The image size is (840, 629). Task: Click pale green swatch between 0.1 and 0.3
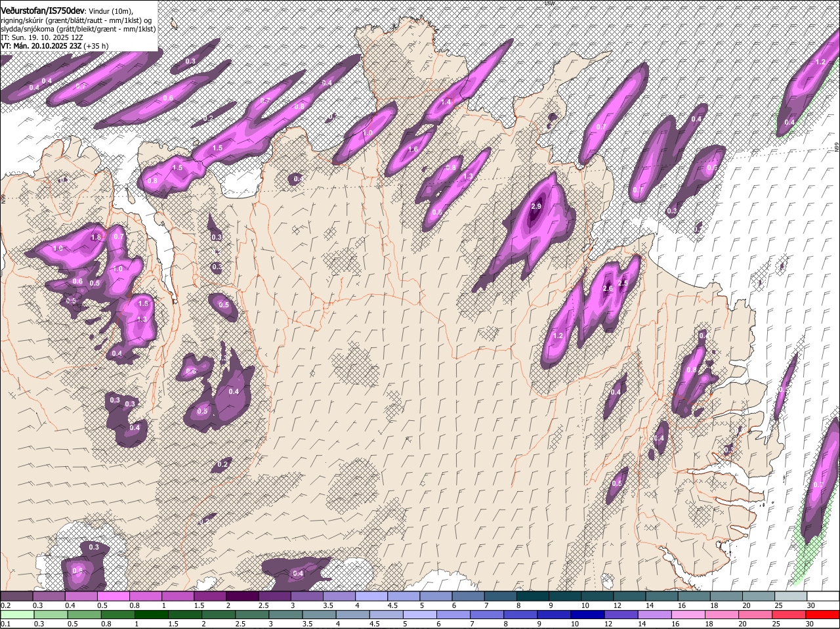point(17,615)
